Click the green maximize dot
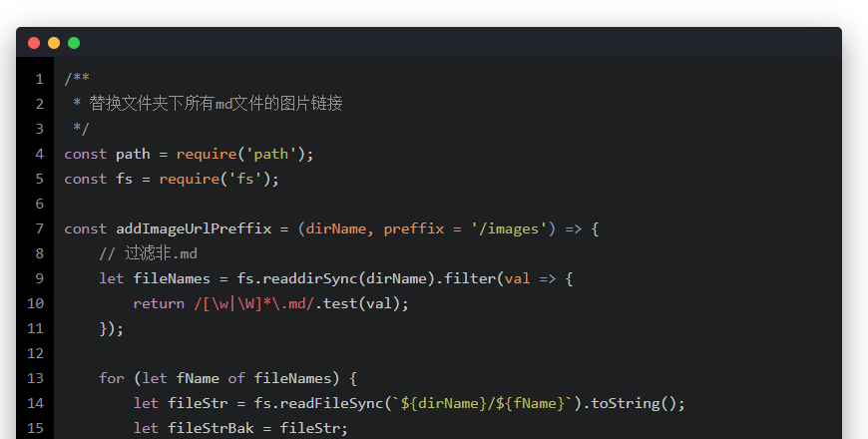 (x=74, y=43)
